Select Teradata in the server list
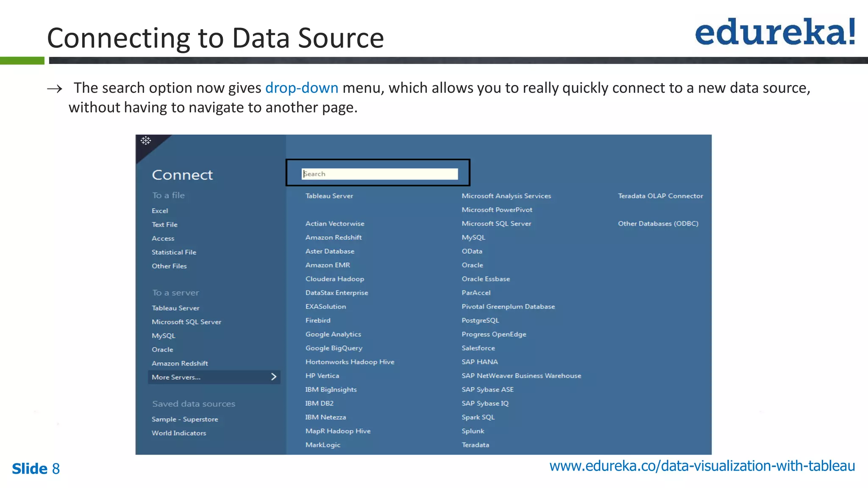This screenshot has width=868, height=488. [475, 445]
